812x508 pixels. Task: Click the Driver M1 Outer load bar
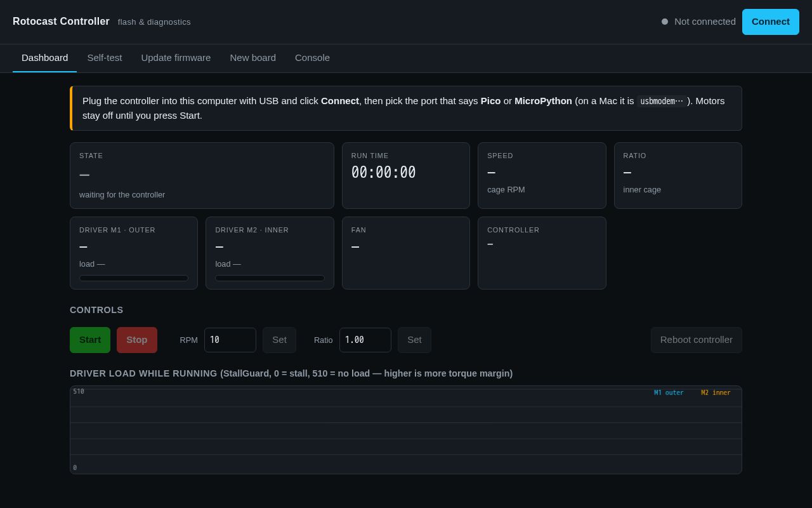[134, 278]
